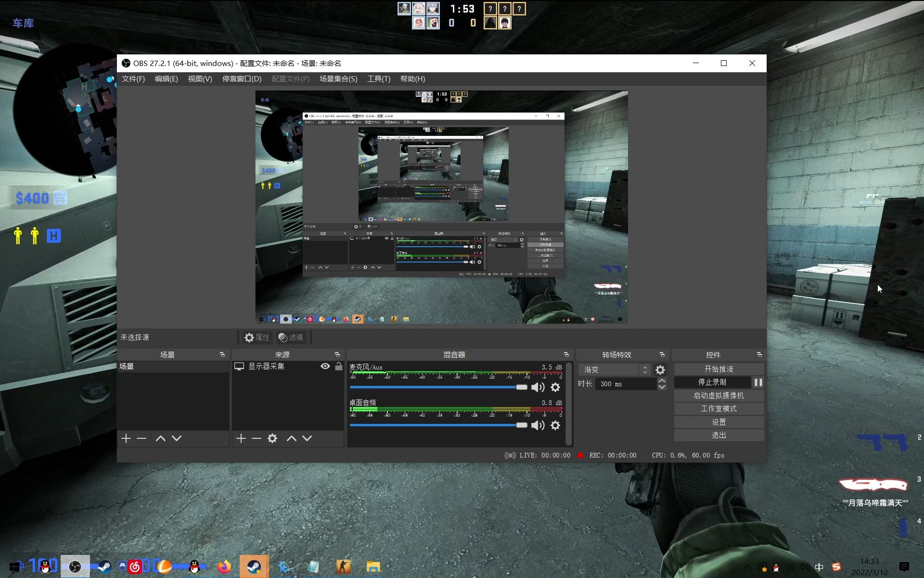The width and height of the screenshot is (924, 578).
Task: Mute the 桌面音频 speaker icon
Action: pyautogui.click(x=538, y=425)
